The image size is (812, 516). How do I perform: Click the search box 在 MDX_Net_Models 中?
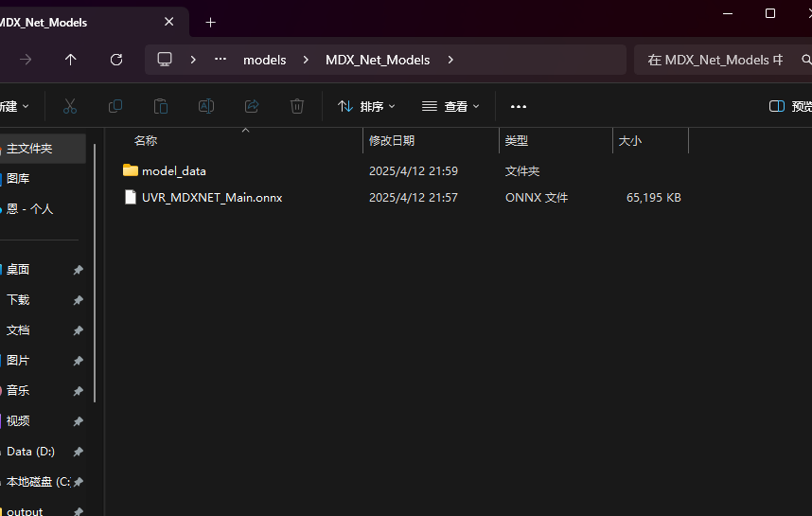coord(723,60)
